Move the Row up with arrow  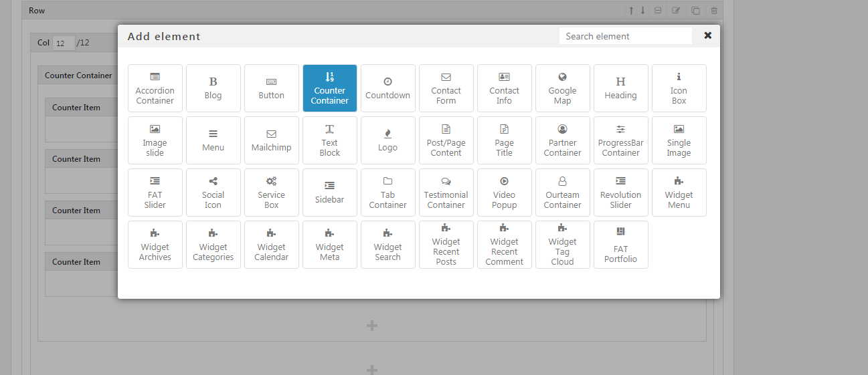631,11
